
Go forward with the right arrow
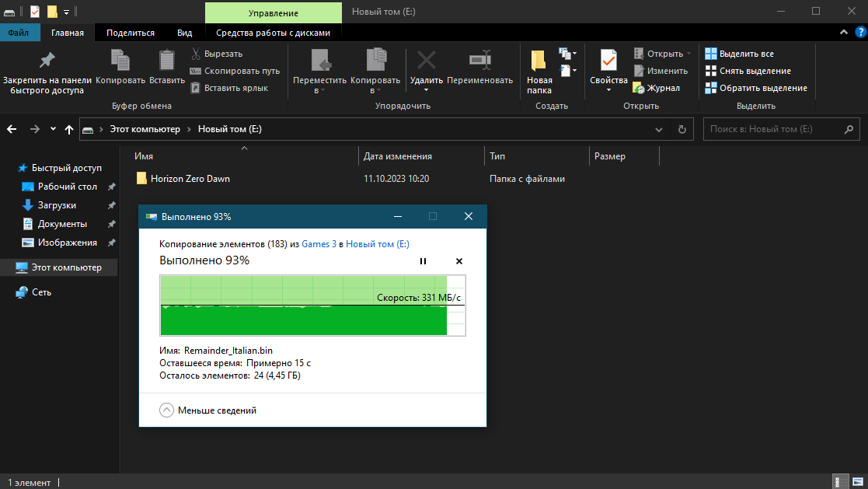(x=34, y=129)
